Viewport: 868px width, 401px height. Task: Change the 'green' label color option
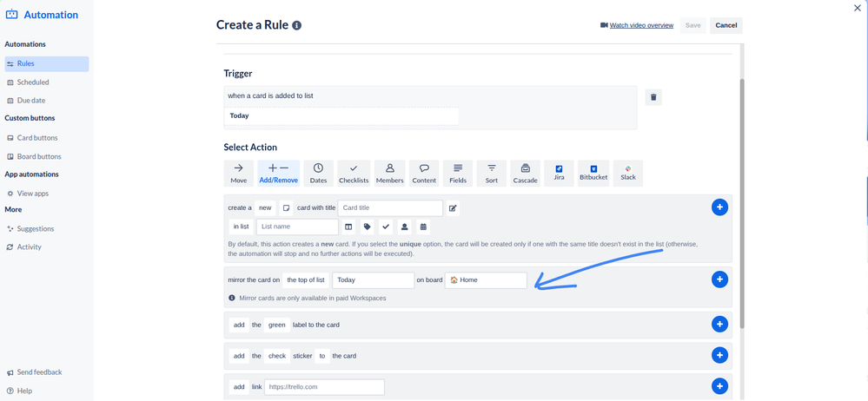(277, 325)
